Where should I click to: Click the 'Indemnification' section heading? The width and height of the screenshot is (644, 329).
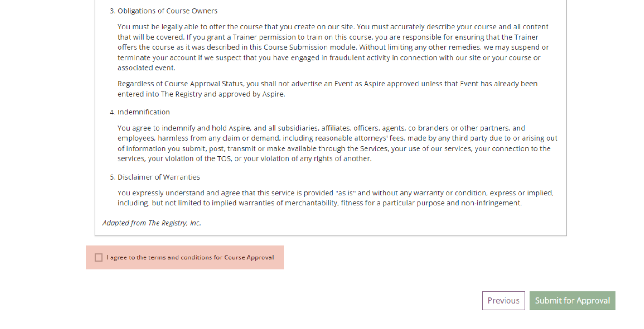(x=144, y=112)
